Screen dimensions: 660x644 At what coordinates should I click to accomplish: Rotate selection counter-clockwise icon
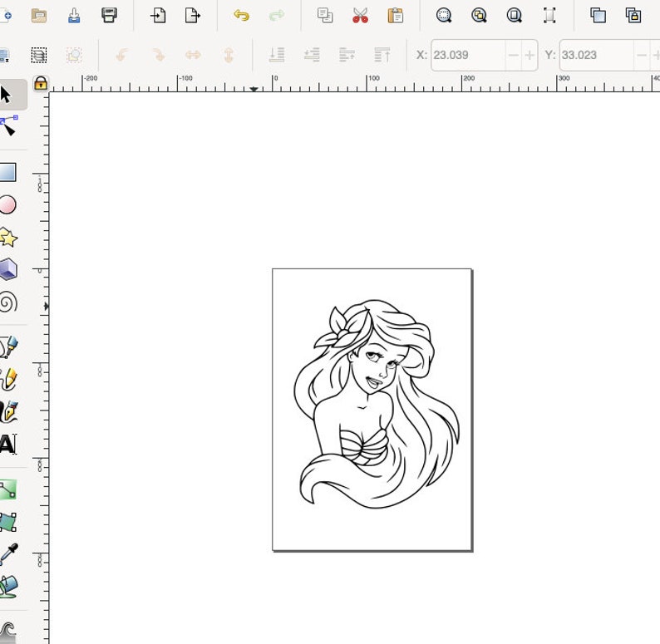pos(122,55)
